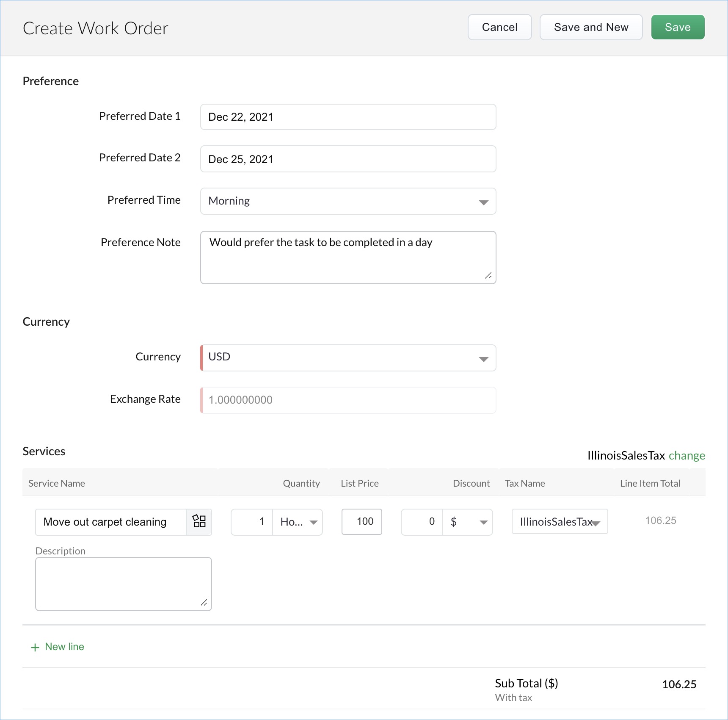Select the IllinoisSalesTax tax name dropdown
Viewport: 728px width, 720px height.
[x=560, y=522]
